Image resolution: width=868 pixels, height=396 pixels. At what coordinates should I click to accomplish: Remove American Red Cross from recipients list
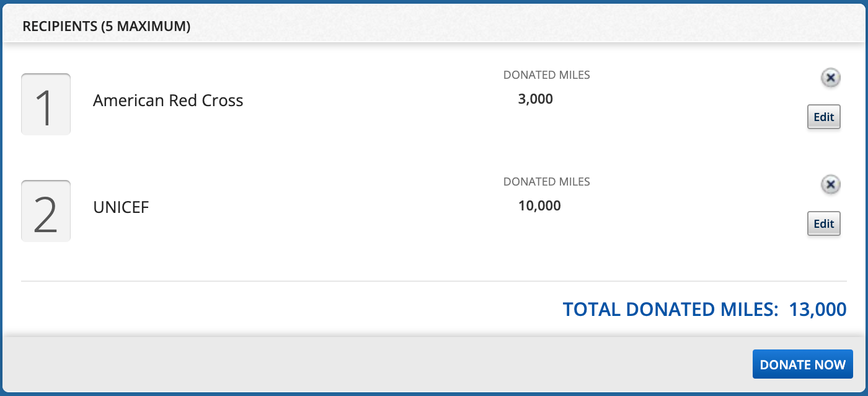click(x=830, y=78)
